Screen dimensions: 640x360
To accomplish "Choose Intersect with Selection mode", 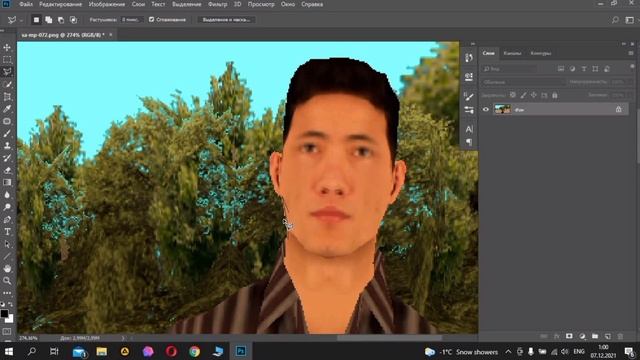I will coord(73,20).
